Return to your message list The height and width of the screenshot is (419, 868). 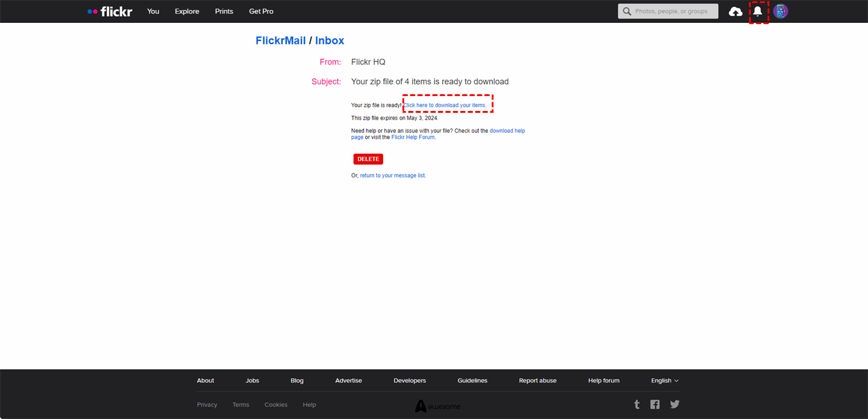(392, 175)
